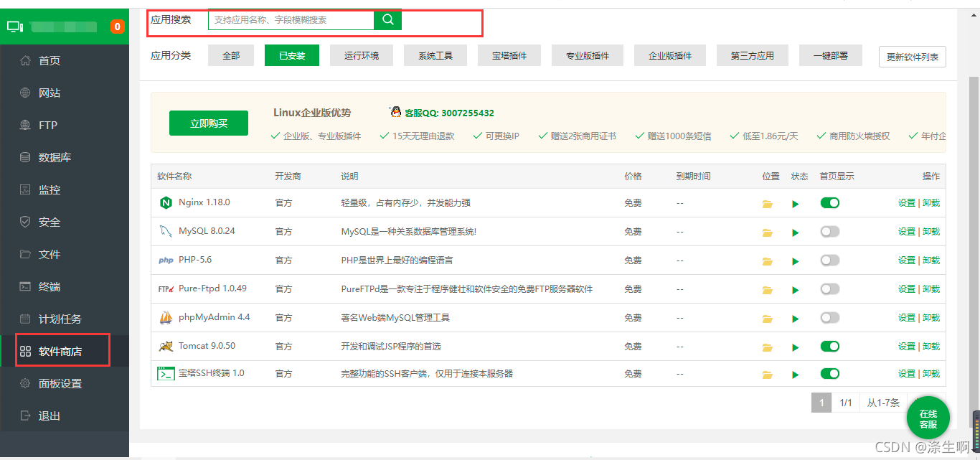The height and width of the screenshot is (460, 980).
Task: Select the 一键部署 category tab
Action: pos(831,55)
